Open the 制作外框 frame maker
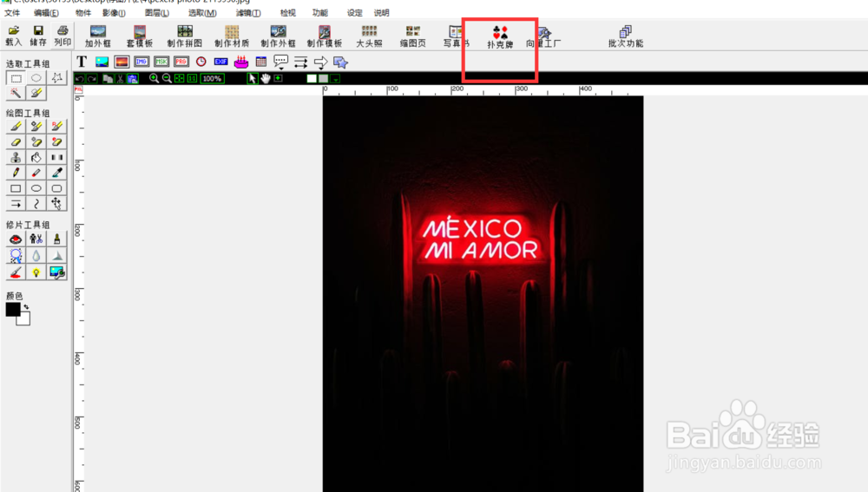 click(x=278, y=36)
